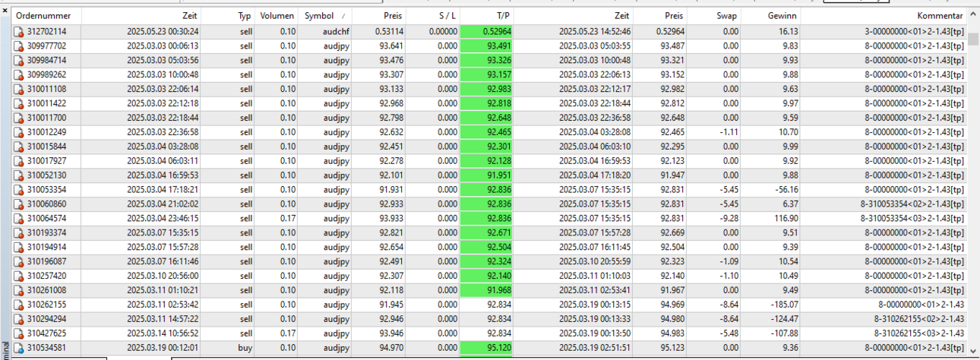Select the audchf symbol cell

pos(334,32)
